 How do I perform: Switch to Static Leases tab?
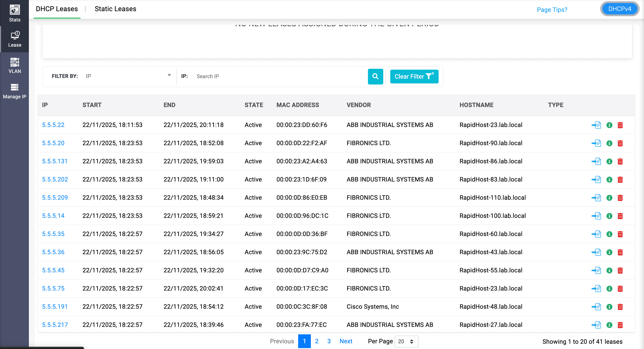coord(115,9)
